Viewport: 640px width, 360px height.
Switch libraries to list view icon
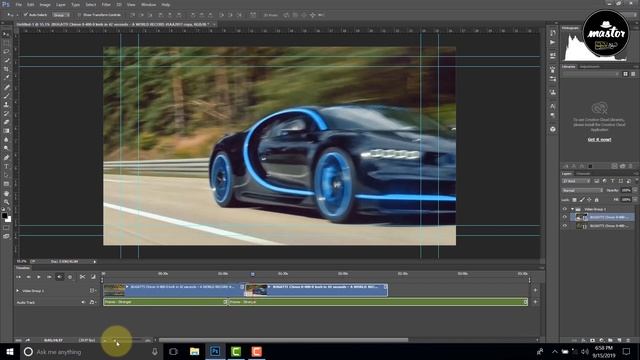point(633,74)
